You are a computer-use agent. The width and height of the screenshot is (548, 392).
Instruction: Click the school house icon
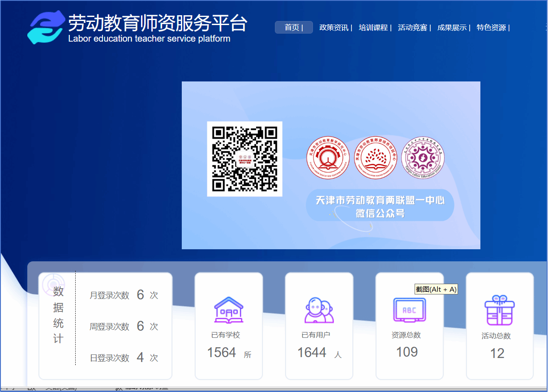(x=229, y=310)
